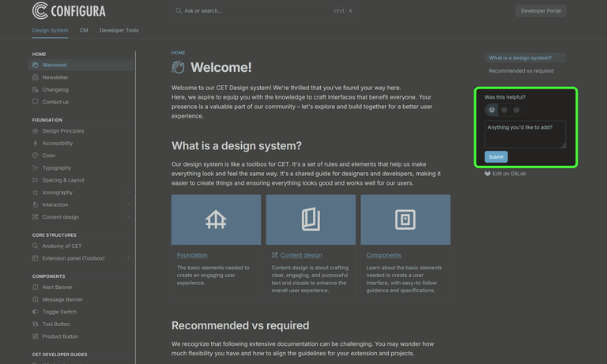Image resolution: width=607 pixels, height=364 pixels.
Task: Click the Toggle Switch sidebar icon
Action: coord(35,312)
